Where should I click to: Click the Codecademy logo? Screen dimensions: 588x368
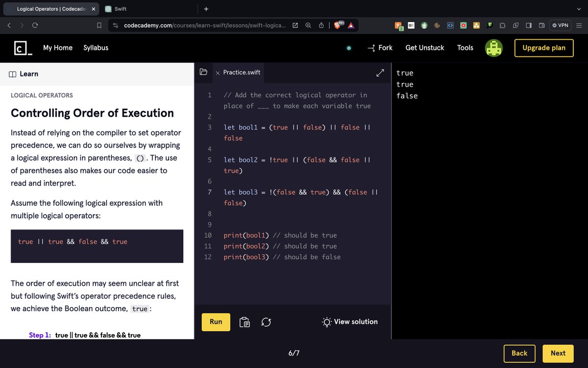(x=23, y=48)
